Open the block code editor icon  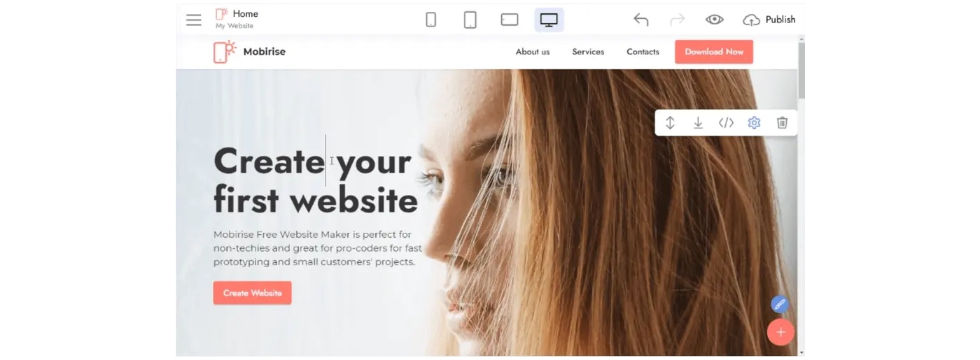point(726,123)
